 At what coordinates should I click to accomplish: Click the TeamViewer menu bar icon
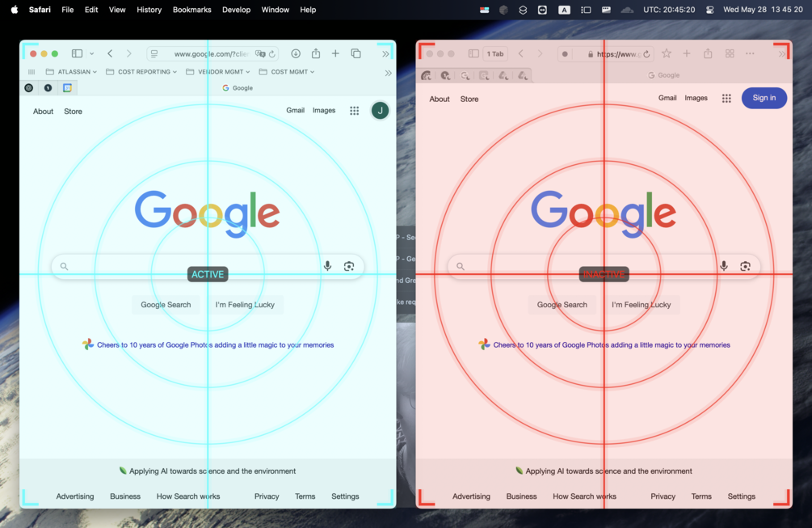coord(542,10)
